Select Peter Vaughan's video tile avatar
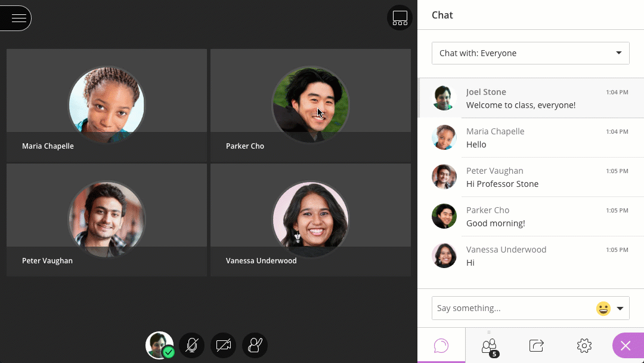644x363 pixels. coord(107,219)
